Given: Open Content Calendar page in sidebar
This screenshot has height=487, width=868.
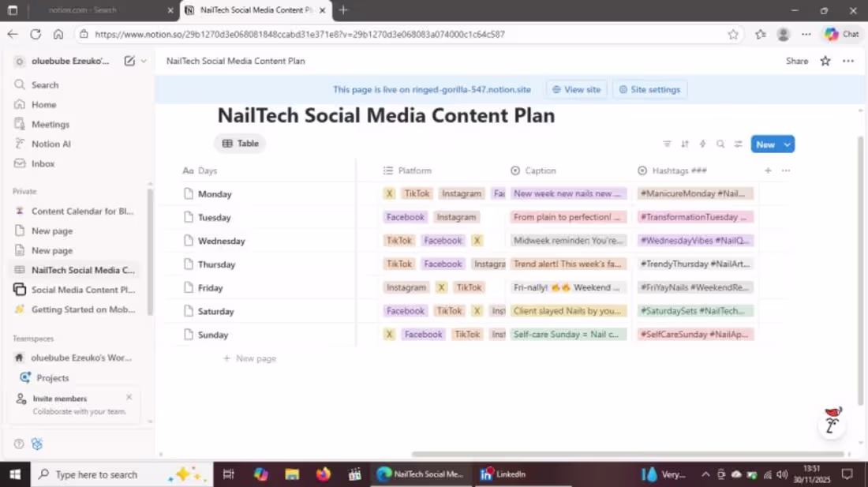Looking at the screenshot, I should [82, 211].
